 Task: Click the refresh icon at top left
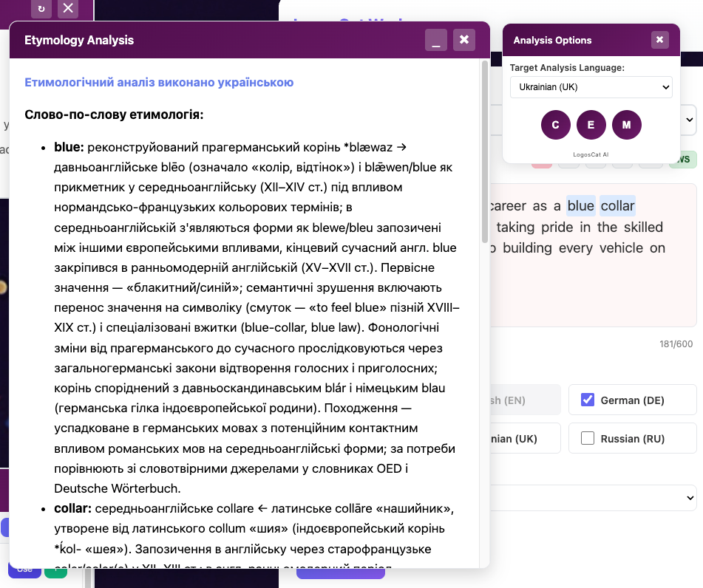point(41,8)
